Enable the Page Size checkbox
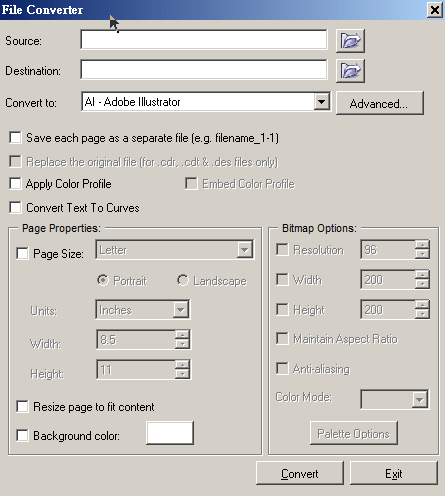This screenshot has height=496, width=445. (x=22, y=253)
